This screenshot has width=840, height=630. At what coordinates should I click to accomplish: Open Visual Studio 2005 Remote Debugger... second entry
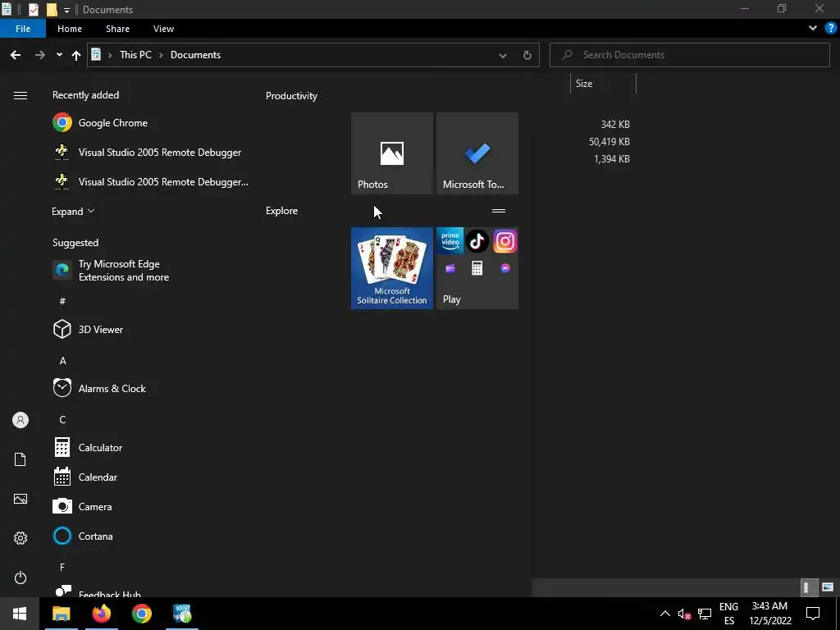150,181
